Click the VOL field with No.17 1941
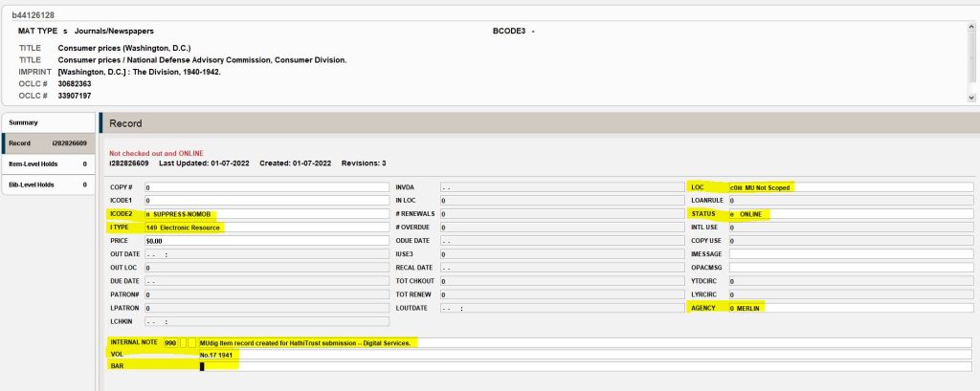The height and width of the screenshot is (391, 980). [584, 355]
